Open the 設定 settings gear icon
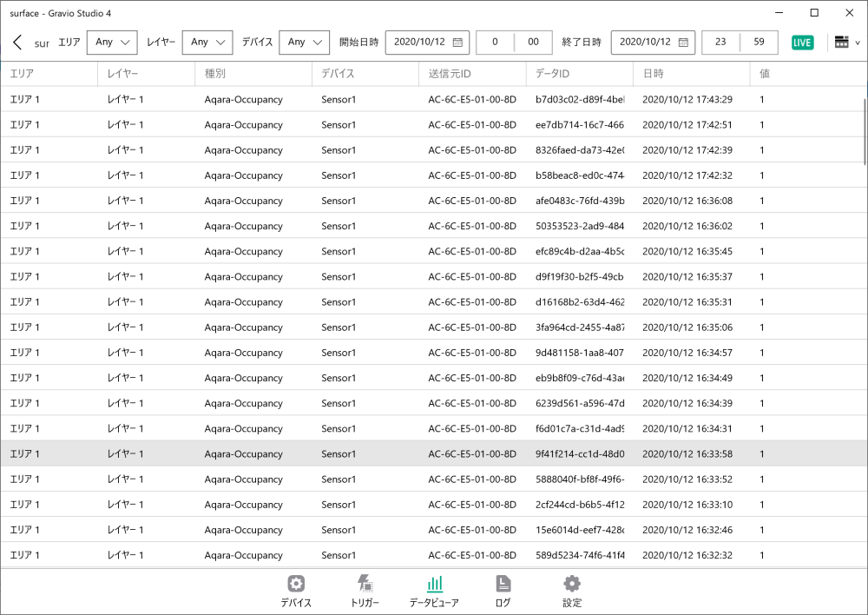Viewport: 868px width, 615px height. pyautogui.click(x=571, y=584)
